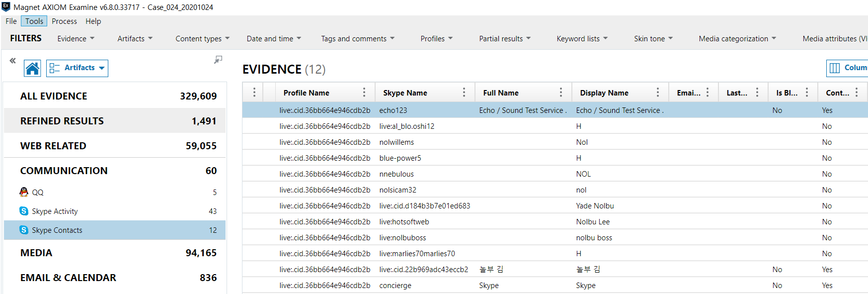Sort by Profile Name column header
868x294 pixels.
tap(306, 93)
